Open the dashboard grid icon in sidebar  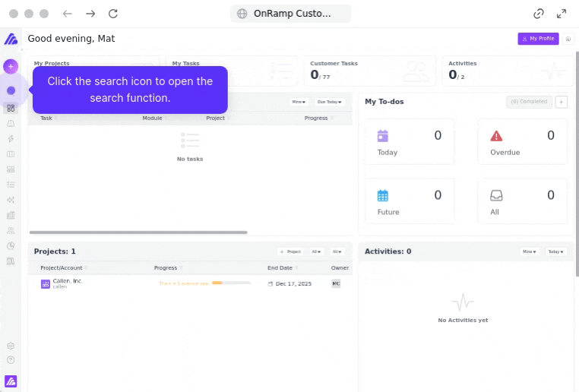pyautogui.click(x=11, y=108)
